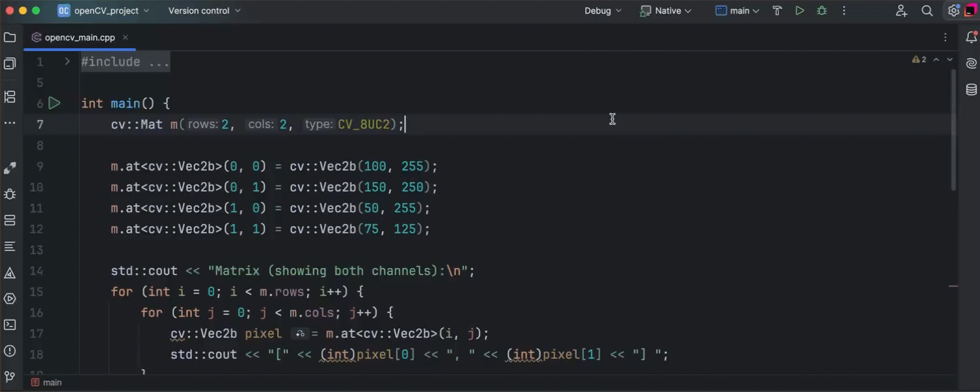This screenshot has height=392, width=980.
Task: Click the run gutter arrow beside main()
Action: pyautogui.click(x=55, y=103)
